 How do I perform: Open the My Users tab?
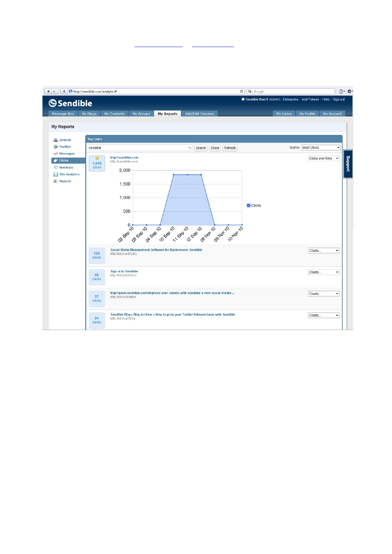[x=284, y=114]
